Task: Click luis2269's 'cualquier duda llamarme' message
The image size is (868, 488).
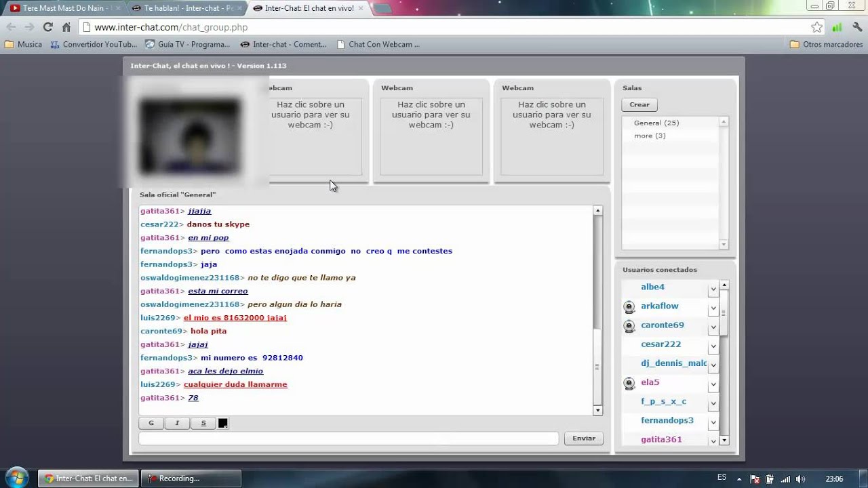Action: 235,384
